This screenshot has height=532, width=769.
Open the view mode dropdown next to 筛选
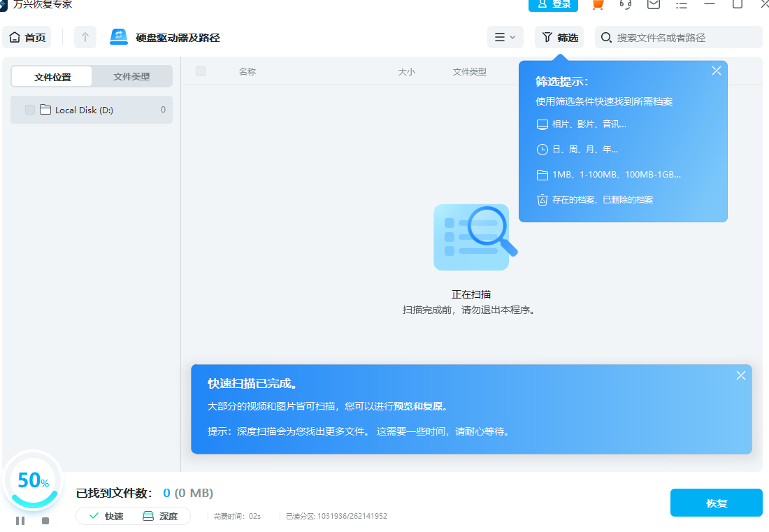(505, 36)
